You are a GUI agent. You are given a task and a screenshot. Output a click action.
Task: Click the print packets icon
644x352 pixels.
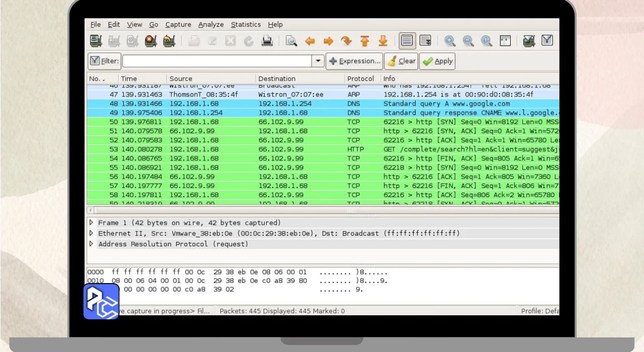point(267,41)
